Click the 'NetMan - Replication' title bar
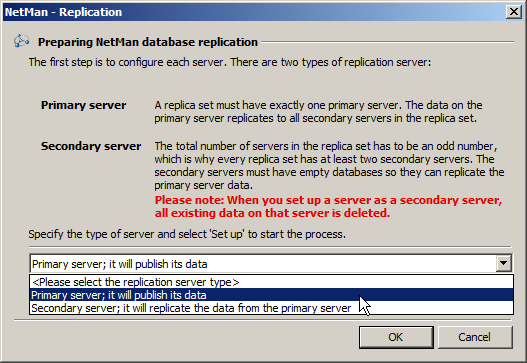The width and height of the screenshot is (527, 363). coord(254,12)
